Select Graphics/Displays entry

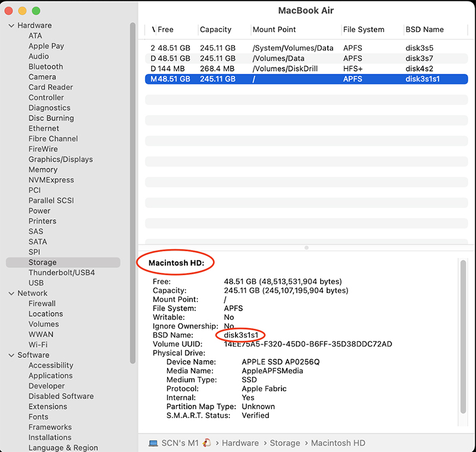tap(61, 160)
